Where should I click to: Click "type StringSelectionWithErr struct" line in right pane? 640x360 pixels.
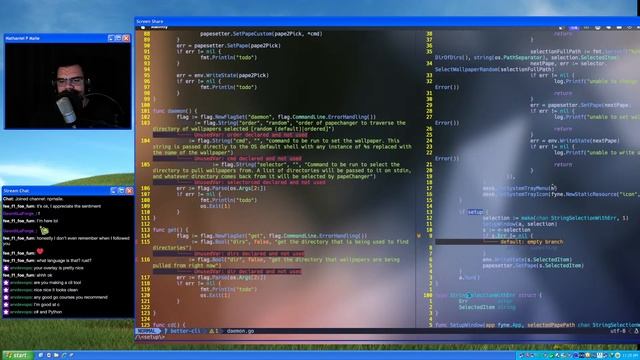pos(489,295)
